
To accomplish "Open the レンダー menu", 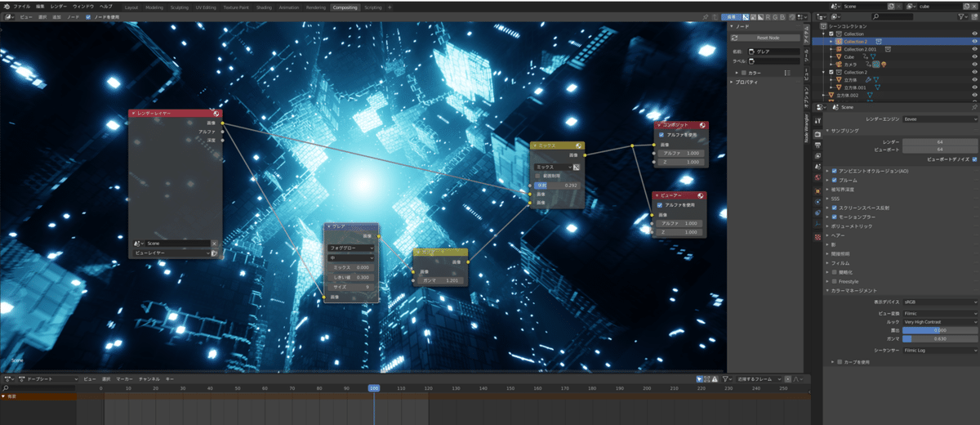I will coord(59,6).
